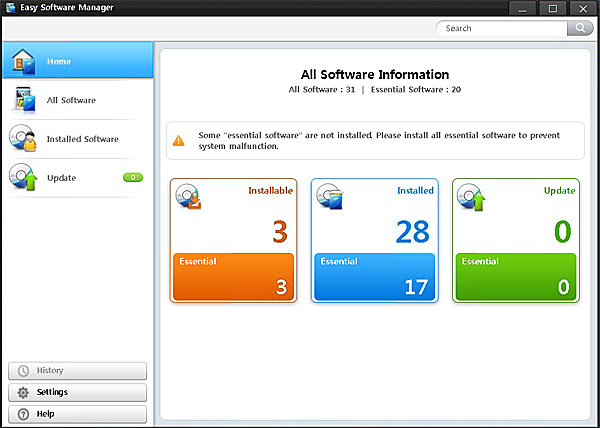Select the All Software tab label
Image resolution: width=600 pixels, height=428 pixels.
pyautogui.click(x=71, y=100)
